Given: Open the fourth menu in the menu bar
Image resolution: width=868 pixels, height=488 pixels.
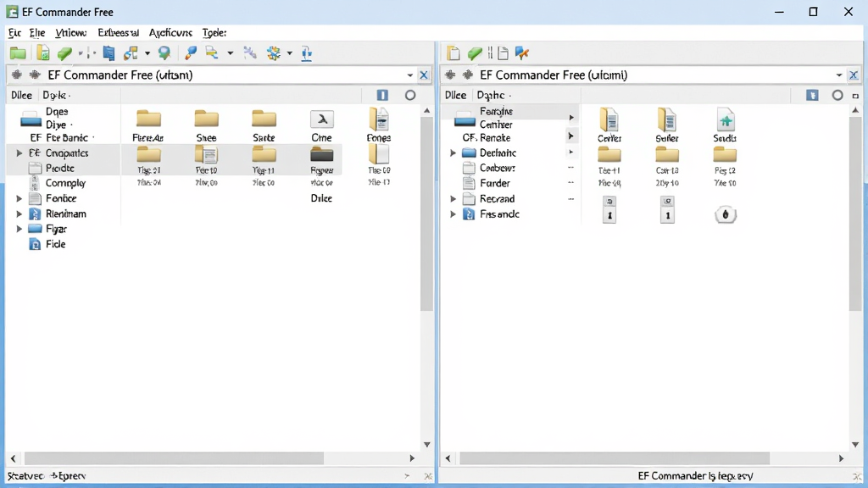Looking at the screenshot, I should [118, 33].
